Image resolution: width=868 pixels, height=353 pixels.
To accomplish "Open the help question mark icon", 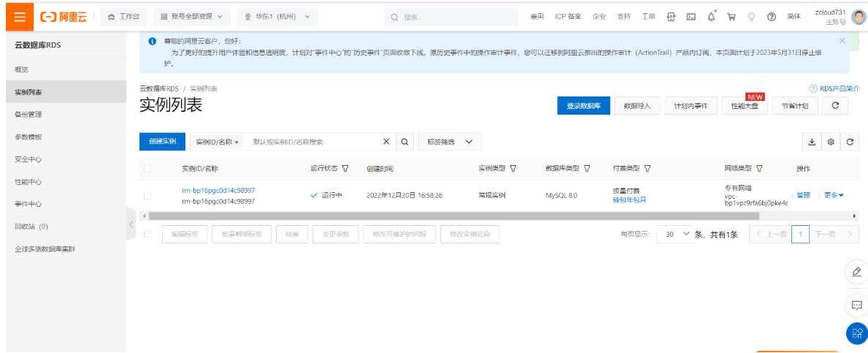I will [x=771, y=17].
